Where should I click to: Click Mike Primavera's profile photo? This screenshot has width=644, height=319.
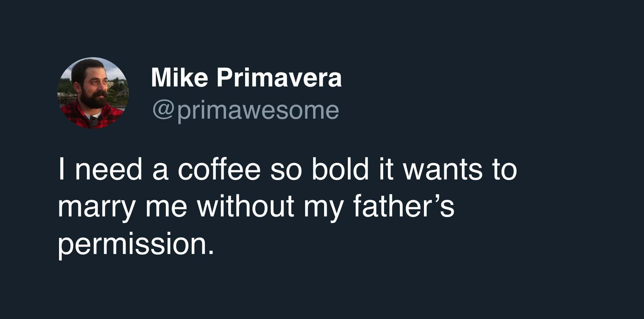tap(93, 93)
